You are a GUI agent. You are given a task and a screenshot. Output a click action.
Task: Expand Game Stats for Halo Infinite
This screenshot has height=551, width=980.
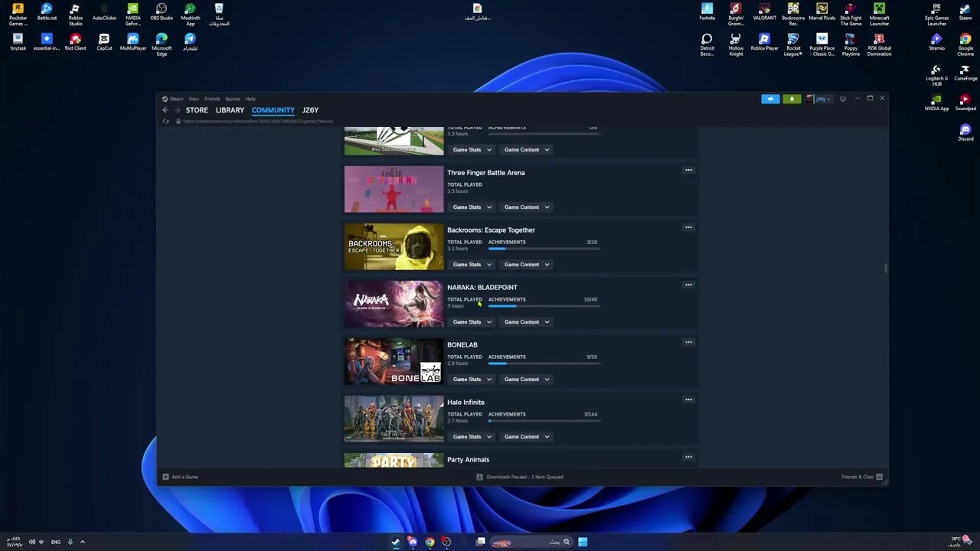[x=472, y=436]
